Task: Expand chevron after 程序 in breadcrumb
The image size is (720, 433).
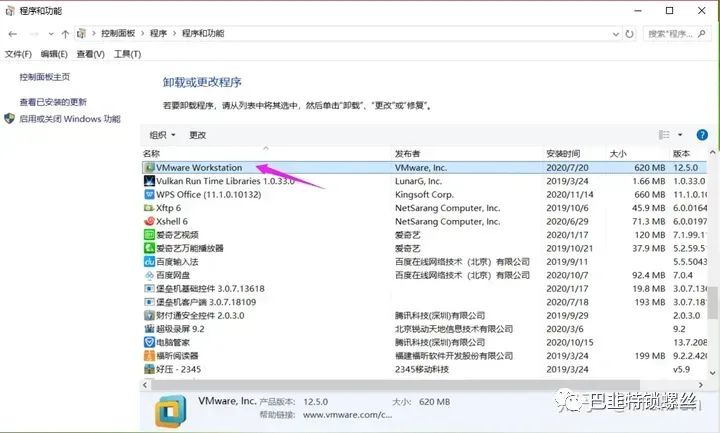Action: (174, 34)
